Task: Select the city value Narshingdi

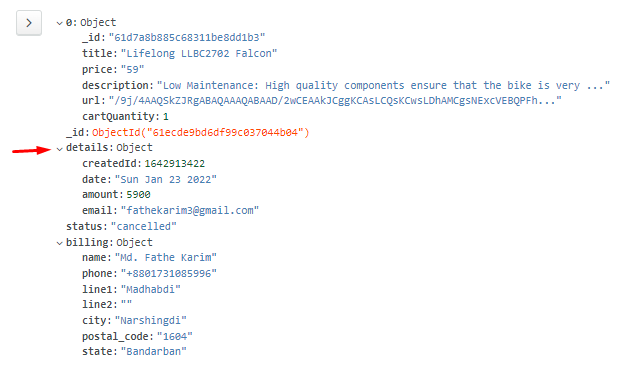Action: pyautogui.click(x=151, y=321)
